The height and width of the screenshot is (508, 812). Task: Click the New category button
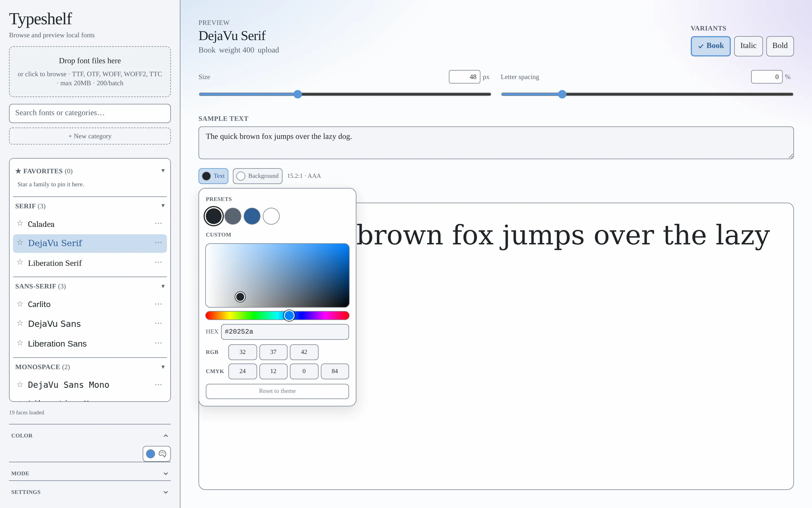pyautogui.click(x=90, y=136)
